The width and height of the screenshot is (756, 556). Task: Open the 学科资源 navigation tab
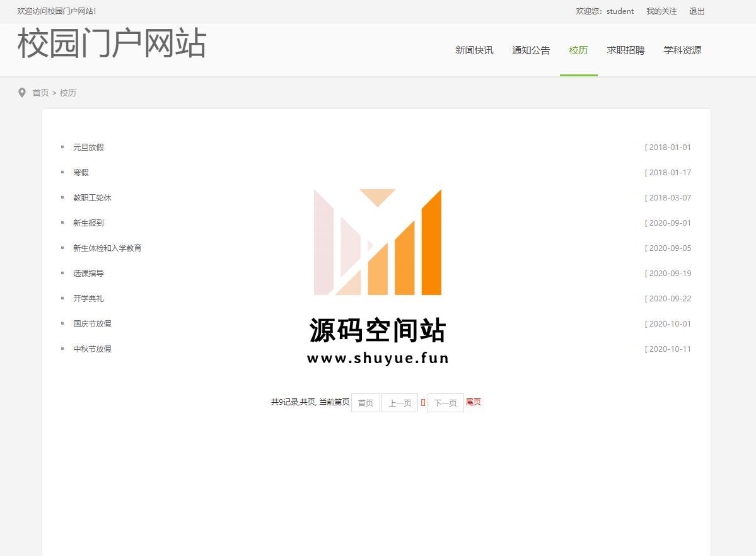pos(682,50)
